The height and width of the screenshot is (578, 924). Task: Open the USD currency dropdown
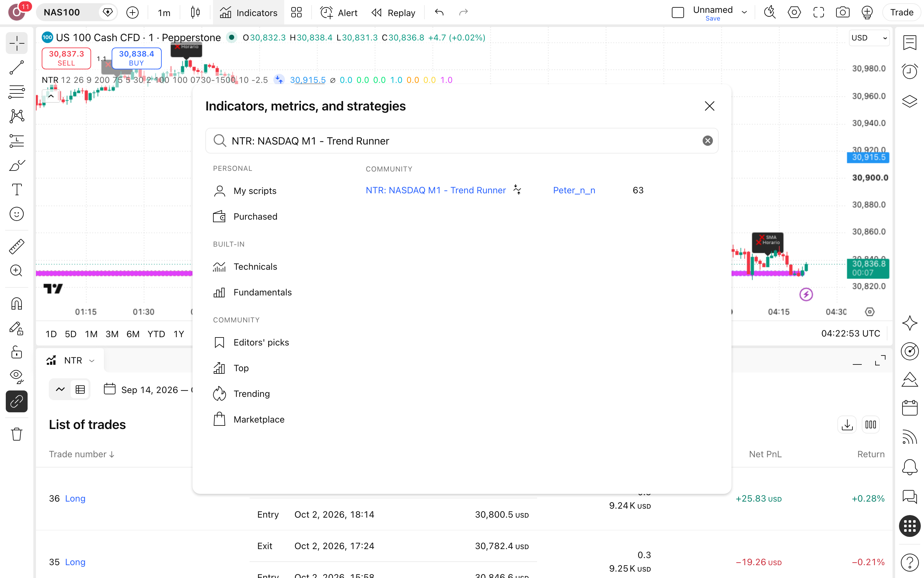point(869,38)
